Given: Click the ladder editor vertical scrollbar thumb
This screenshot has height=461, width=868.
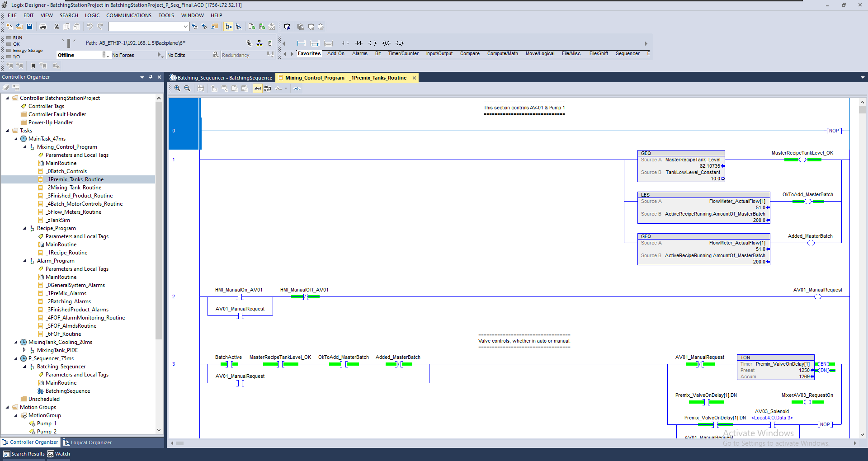Looking at the screenshot, I should click(862, 110).
